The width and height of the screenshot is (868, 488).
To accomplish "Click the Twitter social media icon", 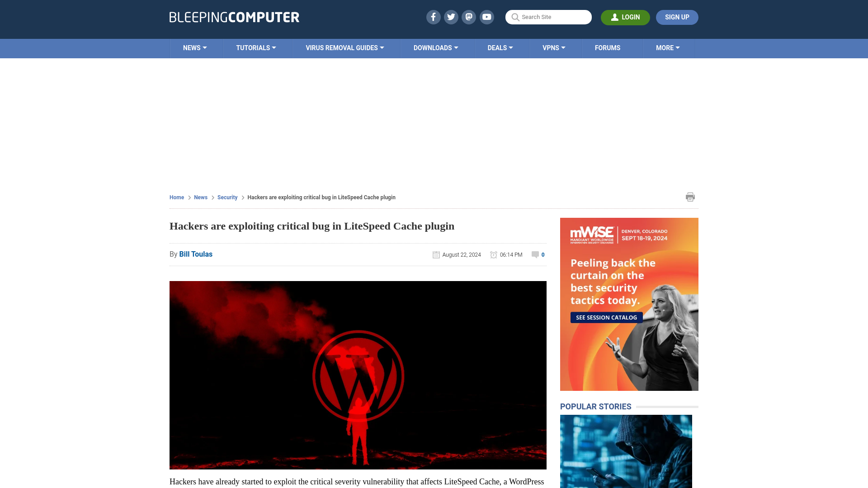I will click(451, 17).
